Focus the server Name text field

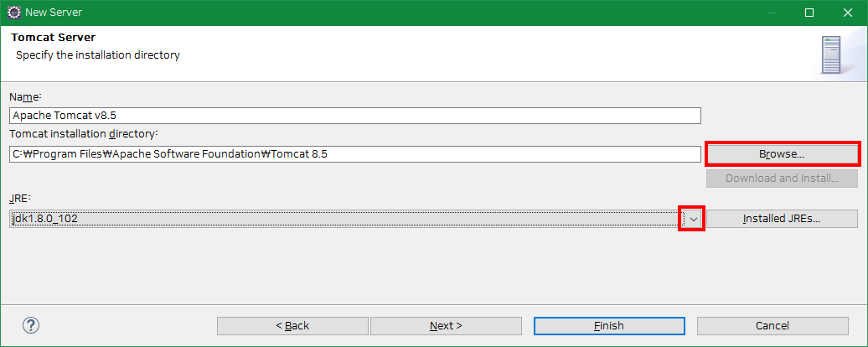355,116
